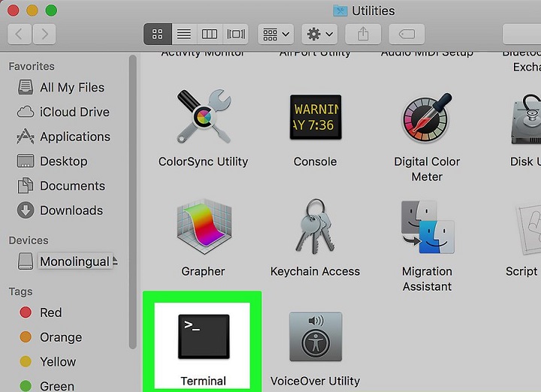Eject the Monolingual volume
Image resolution: width=541 pixels, height=392 pixels.
point(115,261)
